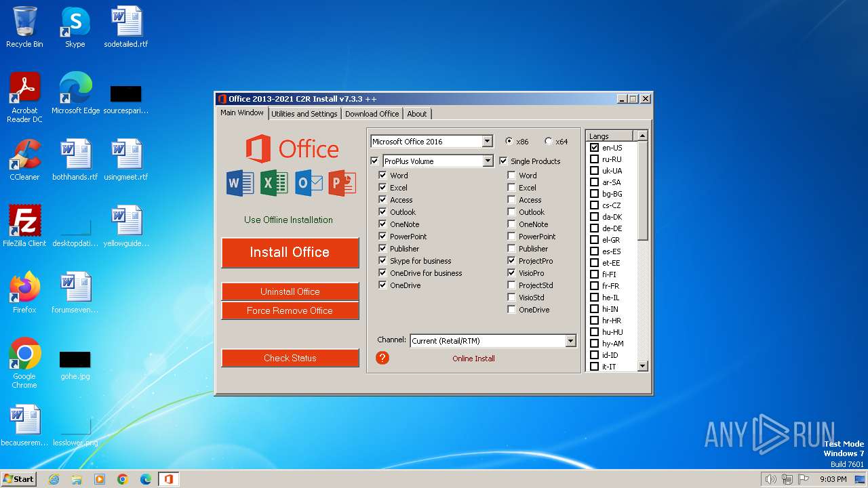
Task: Click the taskbar clock showing 9:03 PM
Action: (x=833, y=479)
